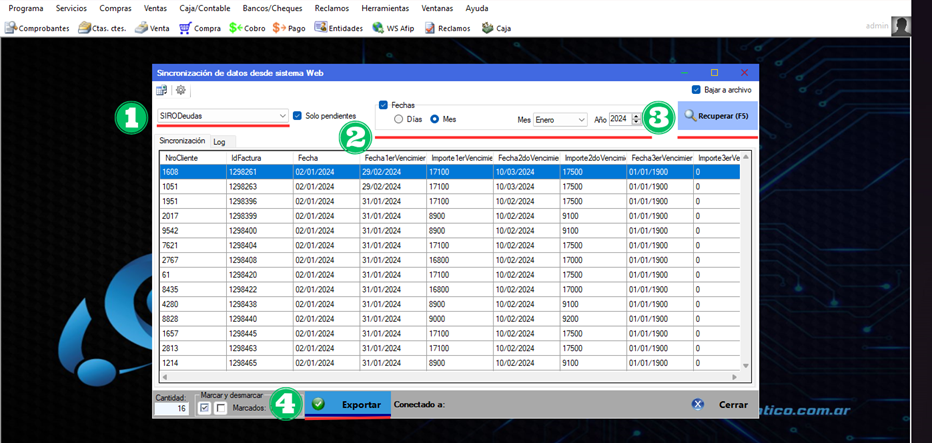This screenshot has height=443, width=932.
Task: Click the Importe2doVencimiento column header
Action: click(593, 158)
